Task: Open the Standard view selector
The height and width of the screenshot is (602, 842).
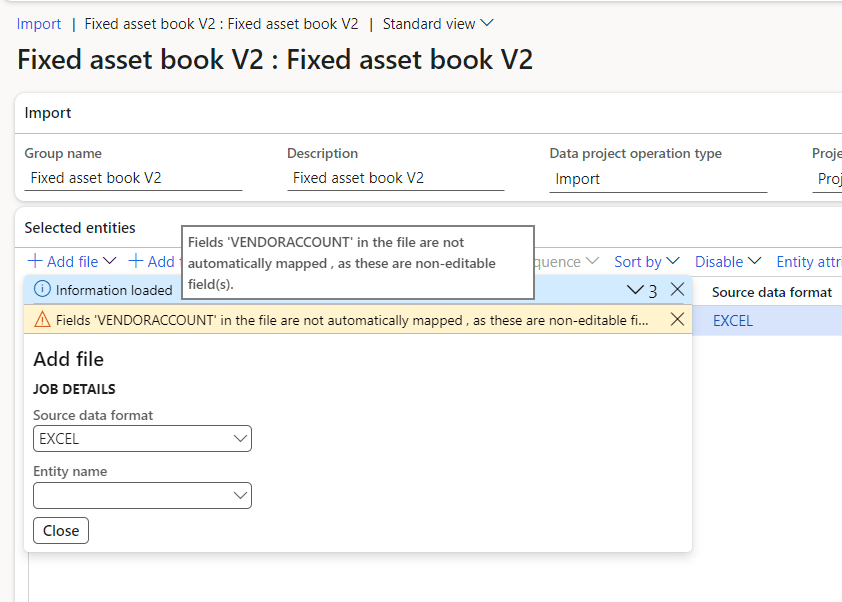Action: 438,23
